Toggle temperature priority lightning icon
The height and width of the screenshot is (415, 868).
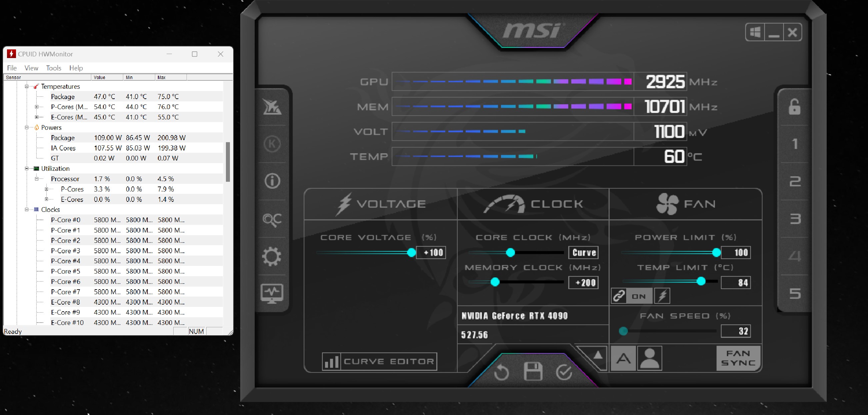pyautogui.click(x=662, y=296)
